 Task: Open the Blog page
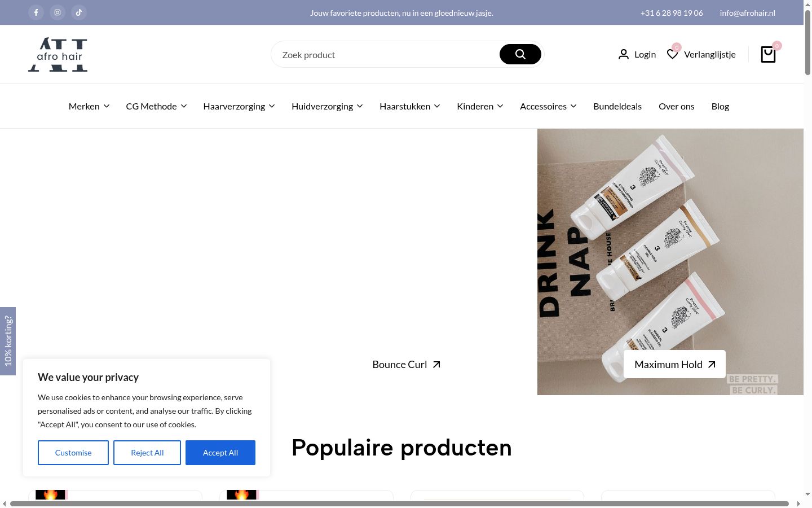tap(720, 106)
